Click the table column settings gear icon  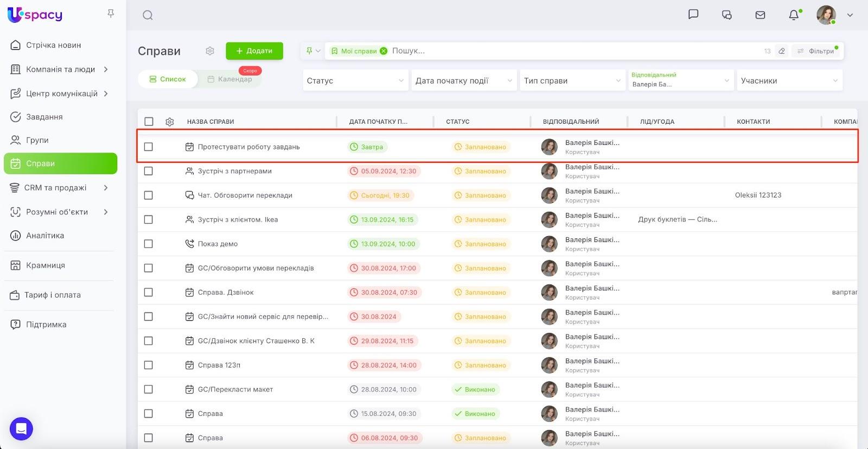pyautogui.click(x=170, y=122)
